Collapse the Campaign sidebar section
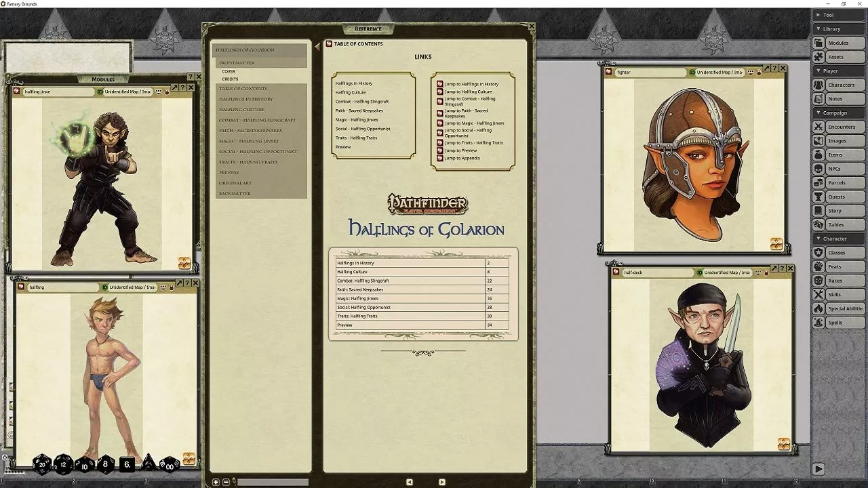The height and width of the screenshot is (488, 868). click(x=837, y=113)
